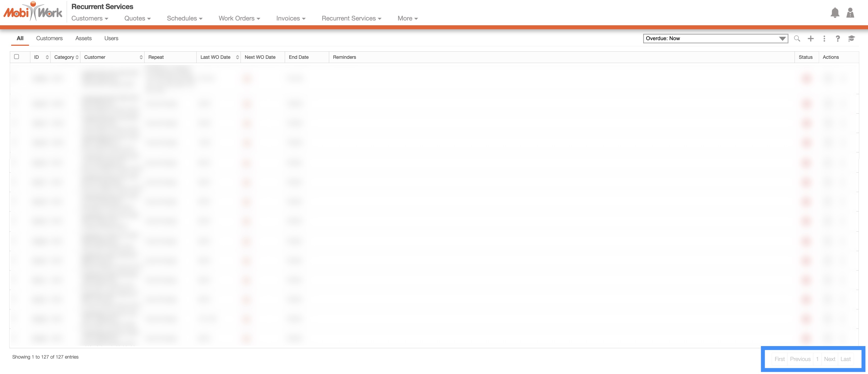This screenshot has width=868, height=374.
Task: Toggle the select-all checkbox in table header
Action: point(16,57)
